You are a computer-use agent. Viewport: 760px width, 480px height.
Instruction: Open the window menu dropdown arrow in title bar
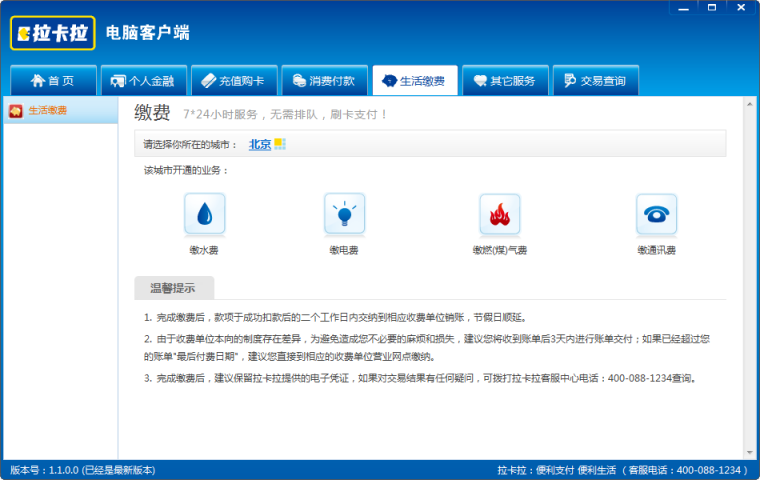click(x=683, y=8)
